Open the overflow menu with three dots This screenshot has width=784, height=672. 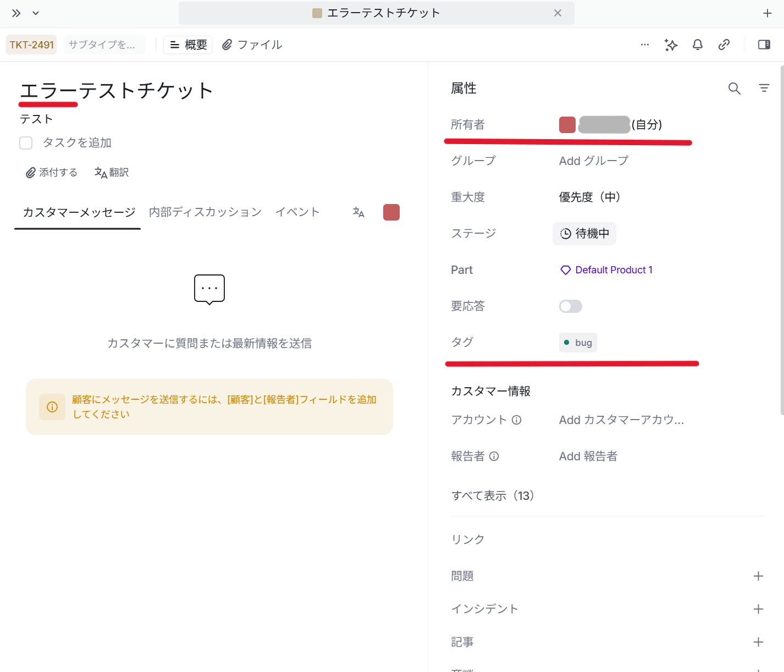point(644,45)
